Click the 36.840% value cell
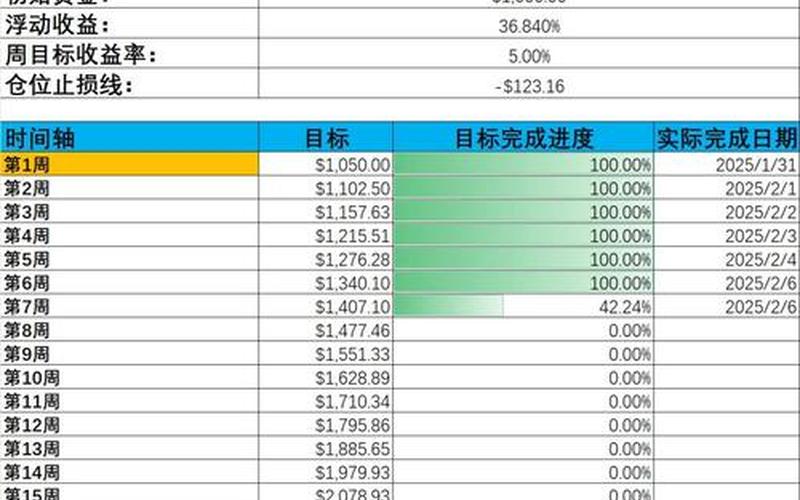Screen dimensions: 800x500 pos(529,24)
